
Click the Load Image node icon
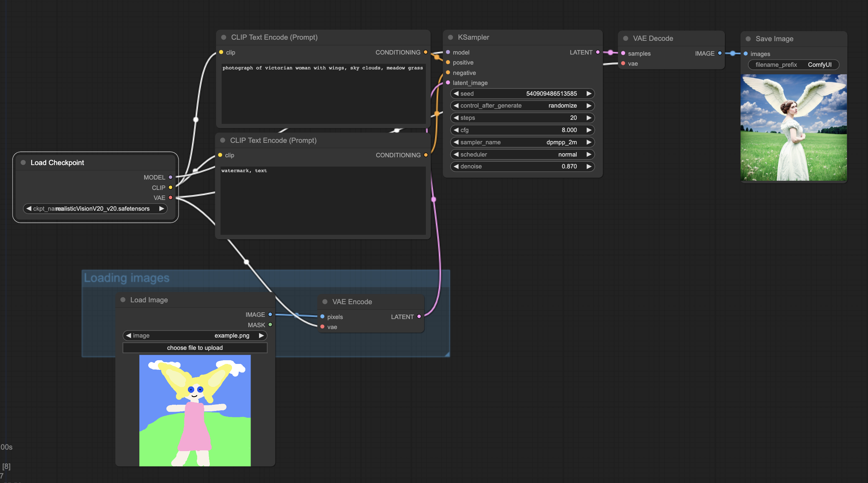[x=123, y=299]
